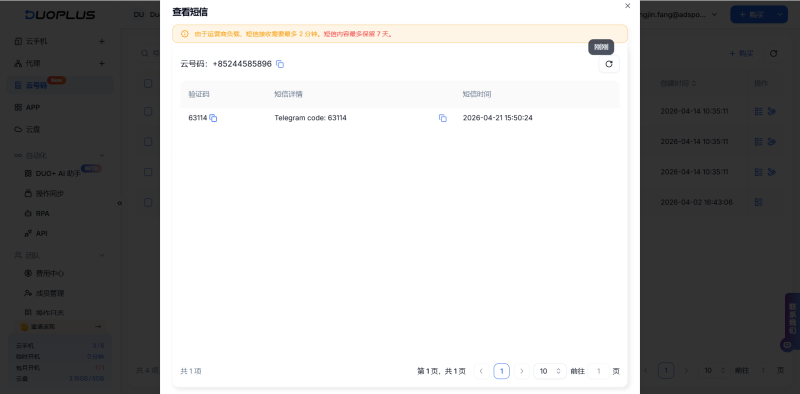Click share icon in topmost background row

click(771, 111)
